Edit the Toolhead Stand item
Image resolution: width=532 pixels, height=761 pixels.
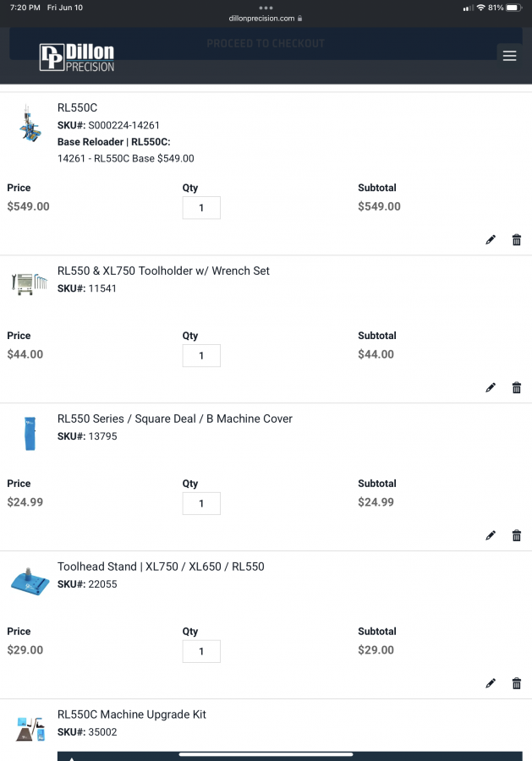click(x=491, y=683)
